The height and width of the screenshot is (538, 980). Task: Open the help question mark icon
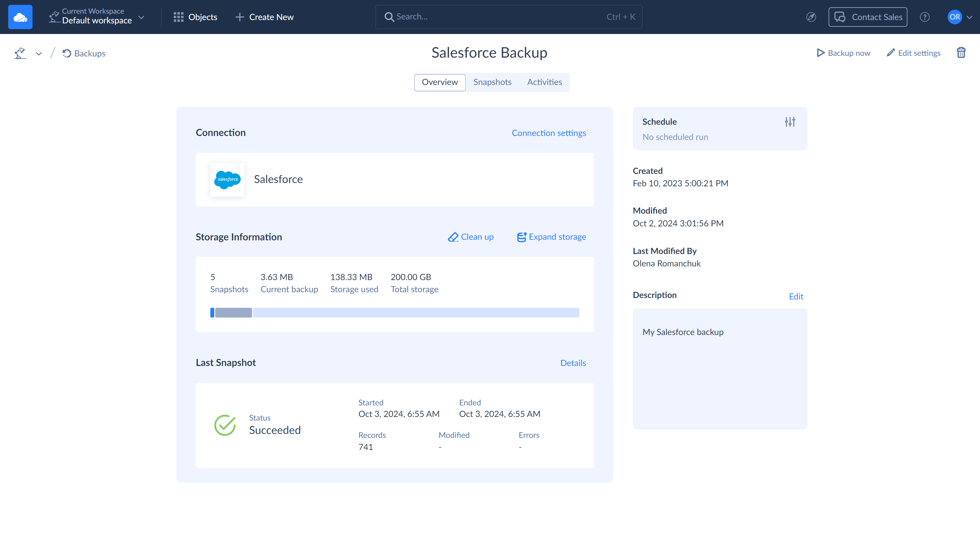[x=925, y=17]
